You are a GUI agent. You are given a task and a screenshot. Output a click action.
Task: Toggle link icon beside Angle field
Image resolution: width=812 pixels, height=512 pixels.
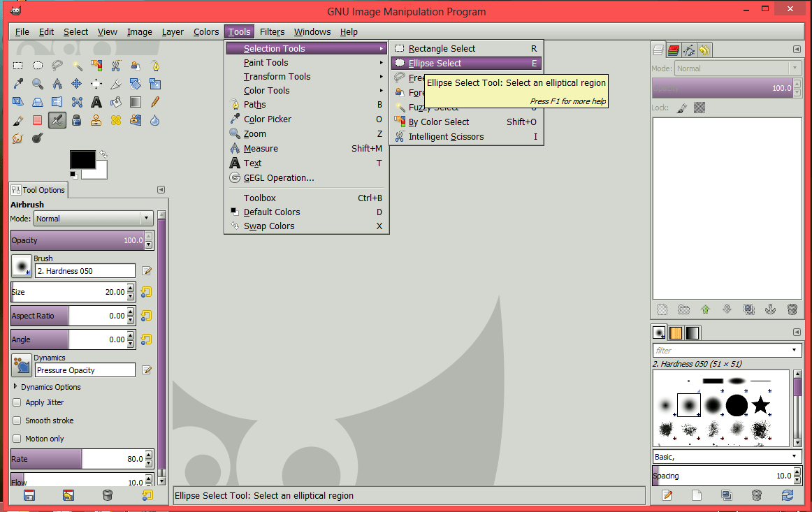[x=147, y=339]
